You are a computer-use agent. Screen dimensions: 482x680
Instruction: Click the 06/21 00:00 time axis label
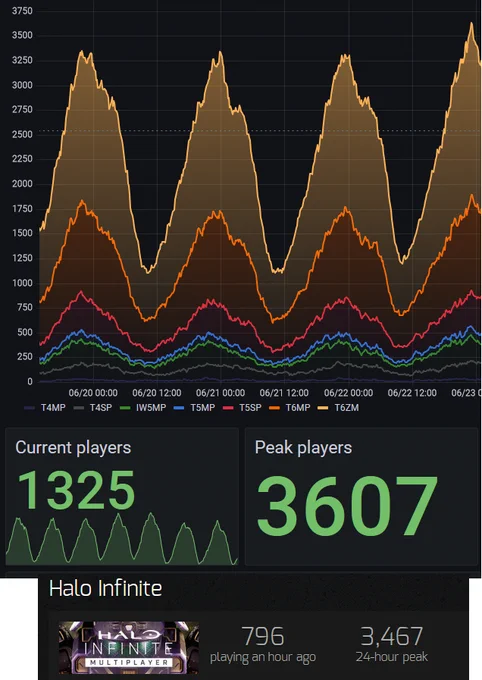tap(220, 393)
